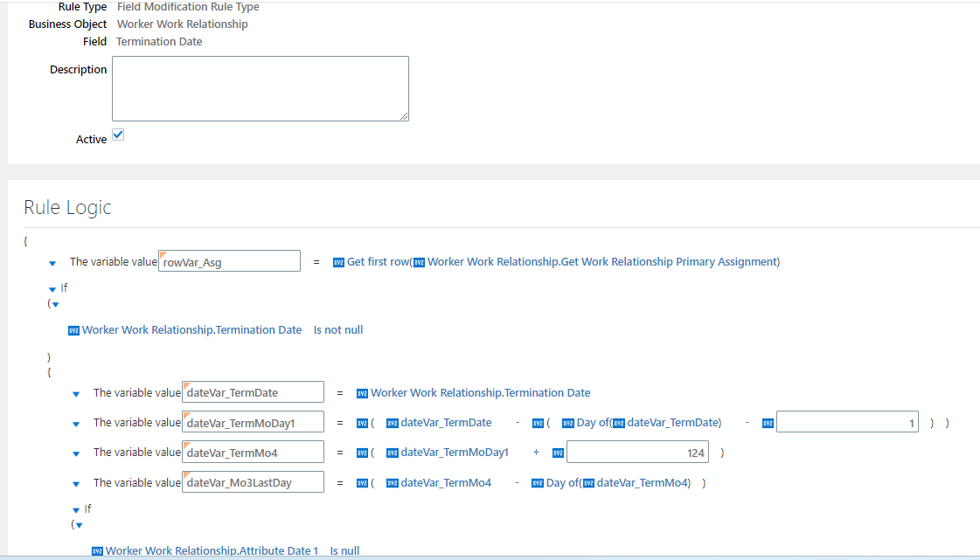Toggle the Active checkbox

click(x=118, y=134)
